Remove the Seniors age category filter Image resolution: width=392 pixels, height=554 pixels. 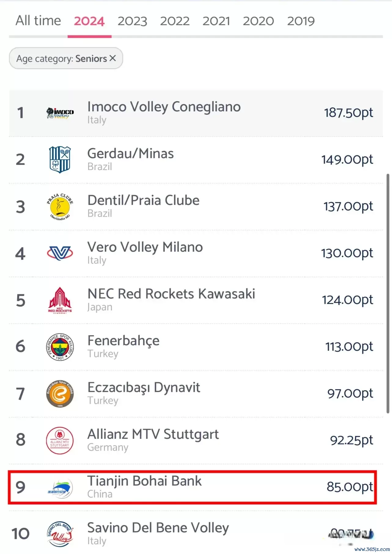113,58
